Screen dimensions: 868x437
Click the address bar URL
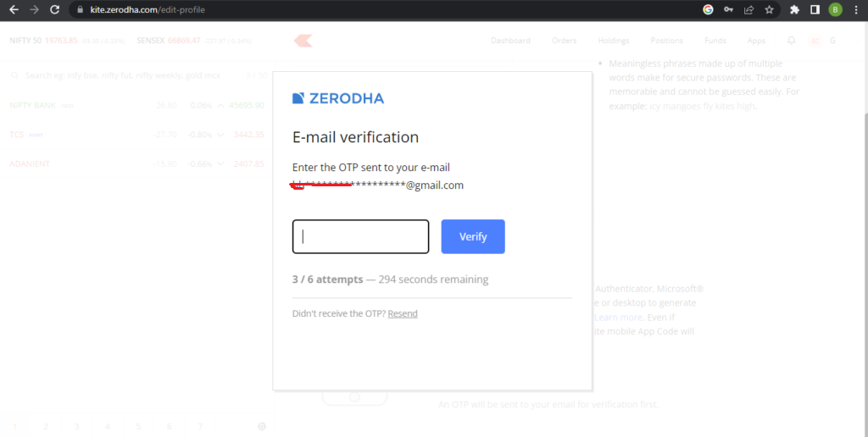(x=147, y=9)
